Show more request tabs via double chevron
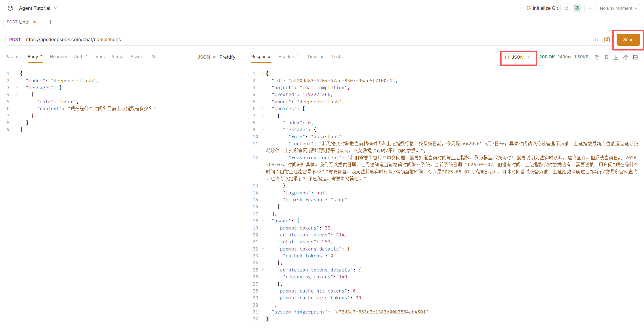The image size is (644, 329). (154, 57)
